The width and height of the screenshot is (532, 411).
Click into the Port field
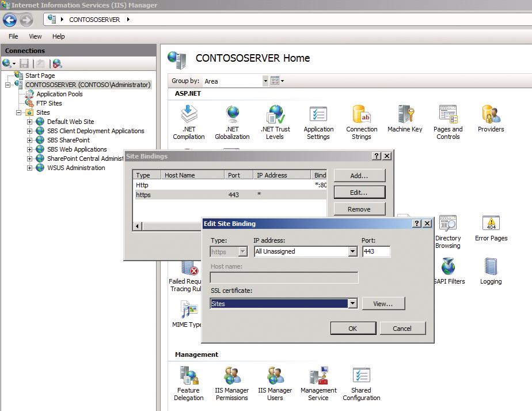[x=376, y=252]
